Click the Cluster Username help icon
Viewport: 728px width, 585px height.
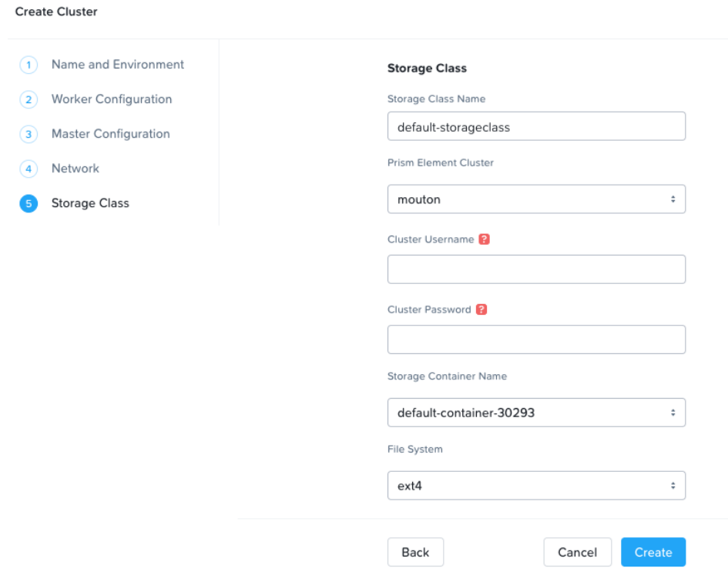tap(484, 239)
